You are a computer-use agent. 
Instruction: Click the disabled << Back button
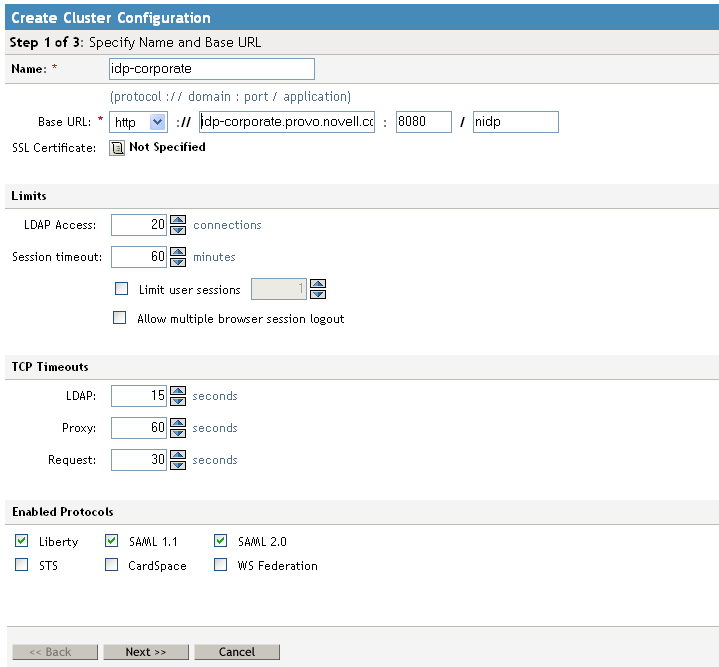(x=55, y=652)
